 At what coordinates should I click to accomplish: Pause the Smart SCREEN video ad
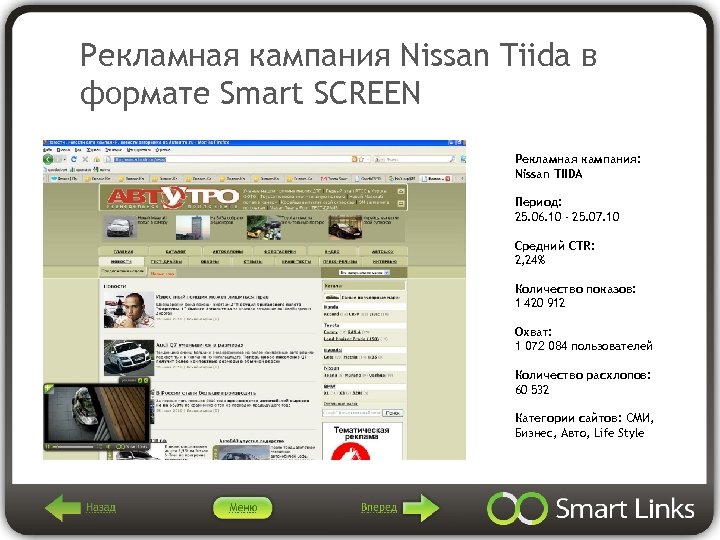48,446
